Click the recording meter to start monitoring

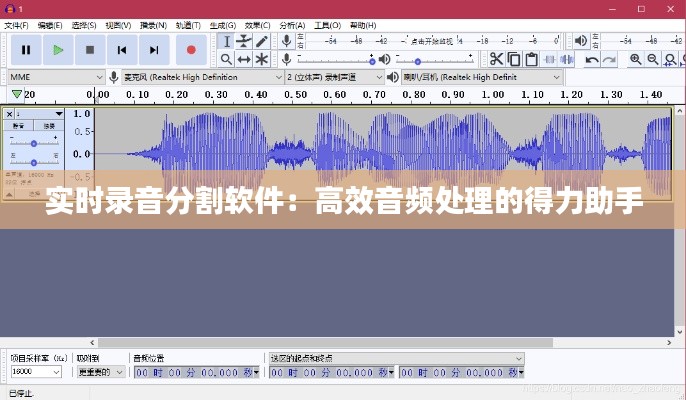[x=432, y=41]
